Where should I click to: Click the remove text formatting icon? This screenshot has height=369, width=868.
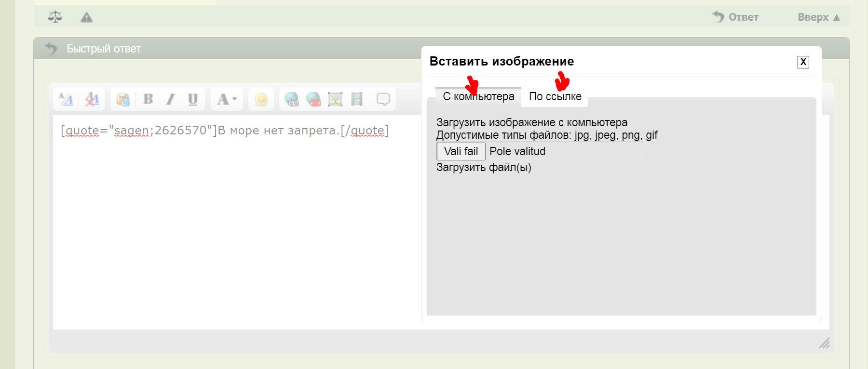click(x=92, y=99)
